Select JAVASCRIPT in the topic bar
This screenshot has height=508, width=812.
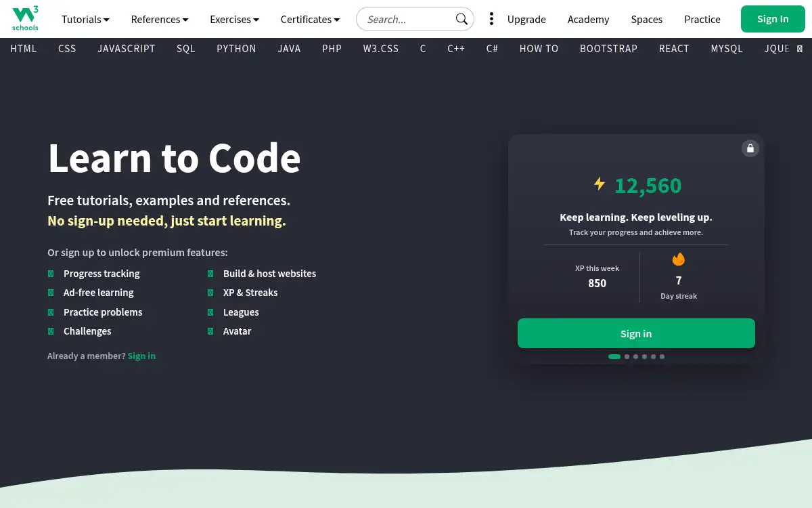pyautogui.click(x=127, y=49)
